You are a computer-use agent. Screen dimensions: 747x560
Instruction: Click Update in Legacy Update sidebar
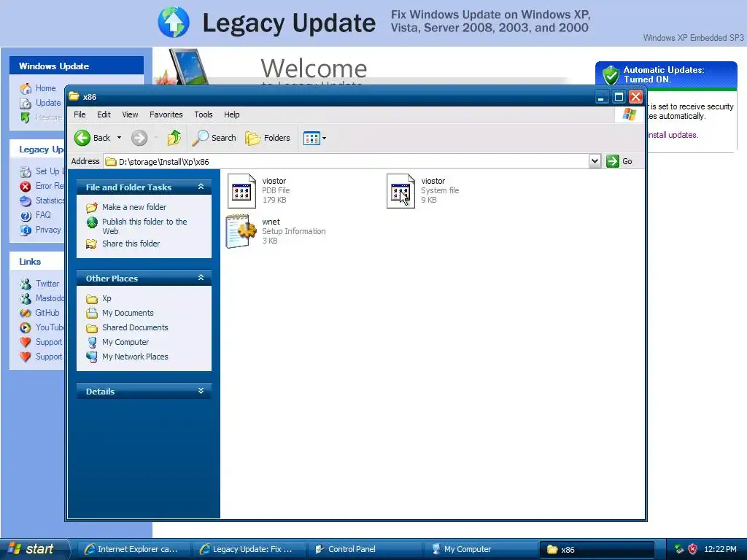point(48,103)
